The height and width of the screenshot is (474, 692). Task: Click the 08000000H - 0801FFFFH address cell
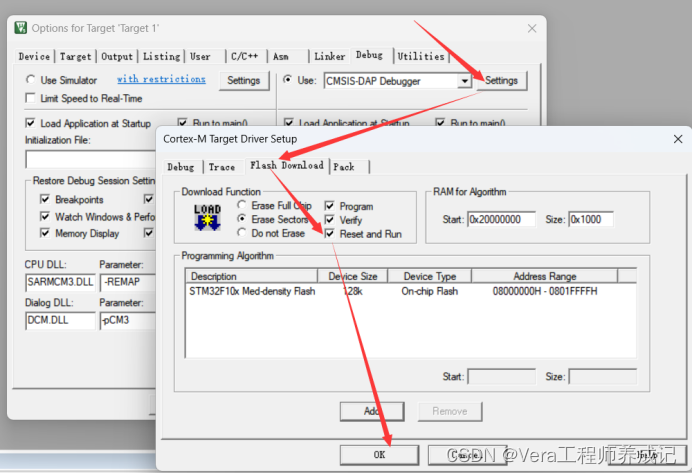pos(545,291)
